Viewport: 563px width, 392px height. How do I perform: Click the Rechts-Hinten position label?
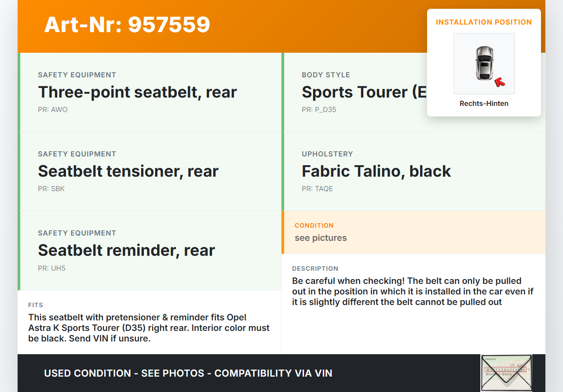[484, 104]
